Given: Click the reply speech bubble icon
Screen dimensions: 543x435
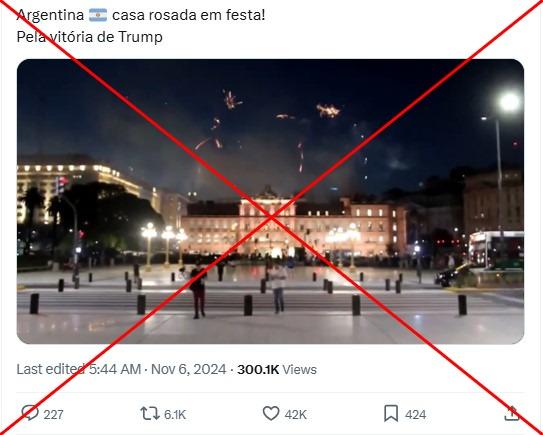Looking at the screenshot, I should pos(30,413).
